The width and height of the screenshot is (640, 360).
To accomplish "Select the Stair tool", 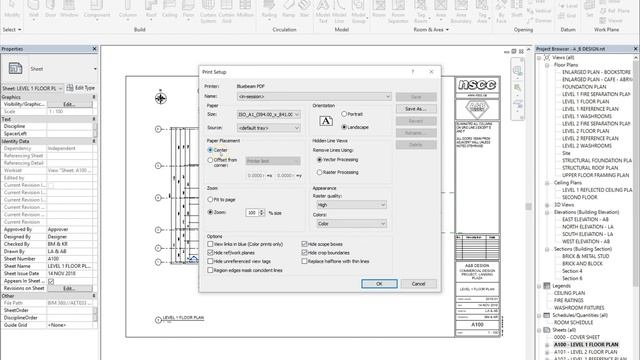I will [304, 9].
